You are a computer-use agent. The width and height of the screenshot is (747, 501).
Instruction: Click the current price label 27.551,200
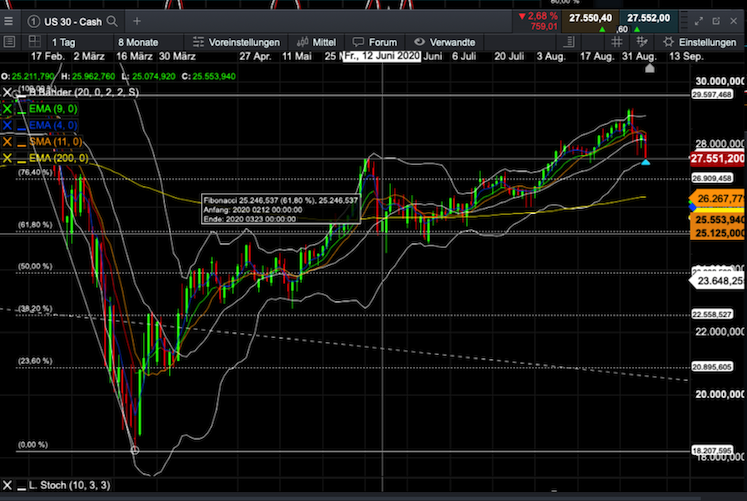[x=717, y=159]
